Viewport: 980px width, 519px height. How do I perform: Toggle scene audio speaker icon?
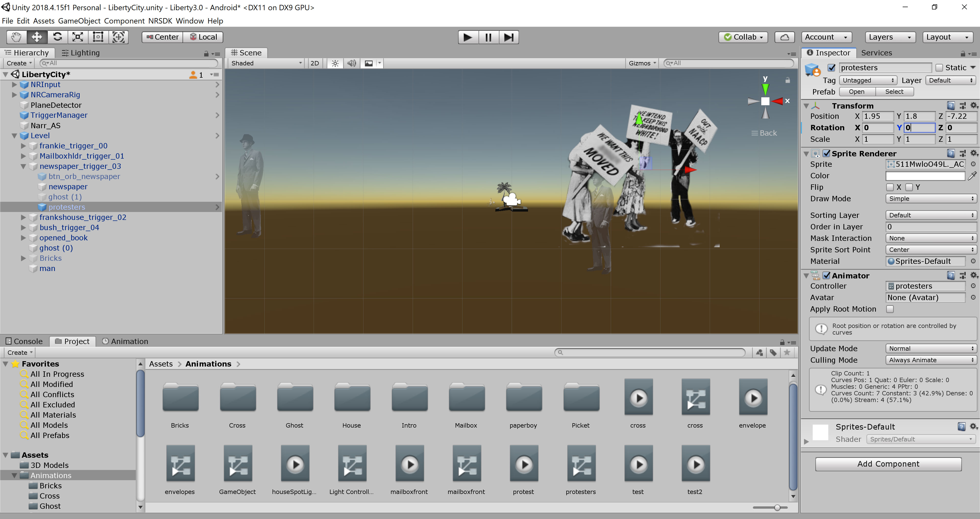click(x=351, y=63)
